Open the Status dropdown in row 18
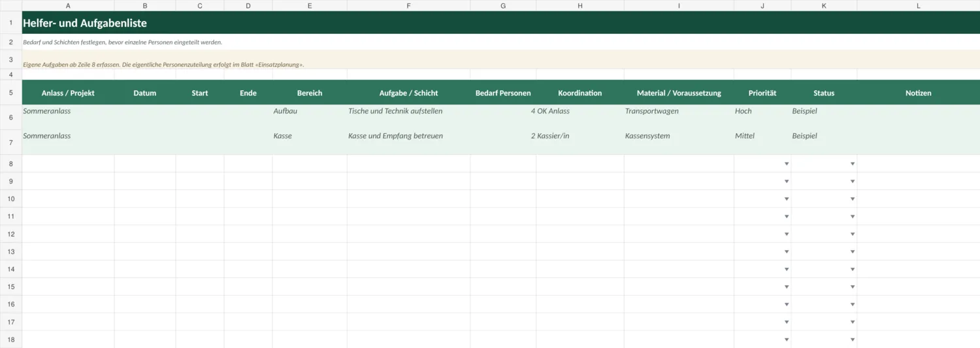Image resolution: width=980 pixels, height=348 pixels. (853, 340)
